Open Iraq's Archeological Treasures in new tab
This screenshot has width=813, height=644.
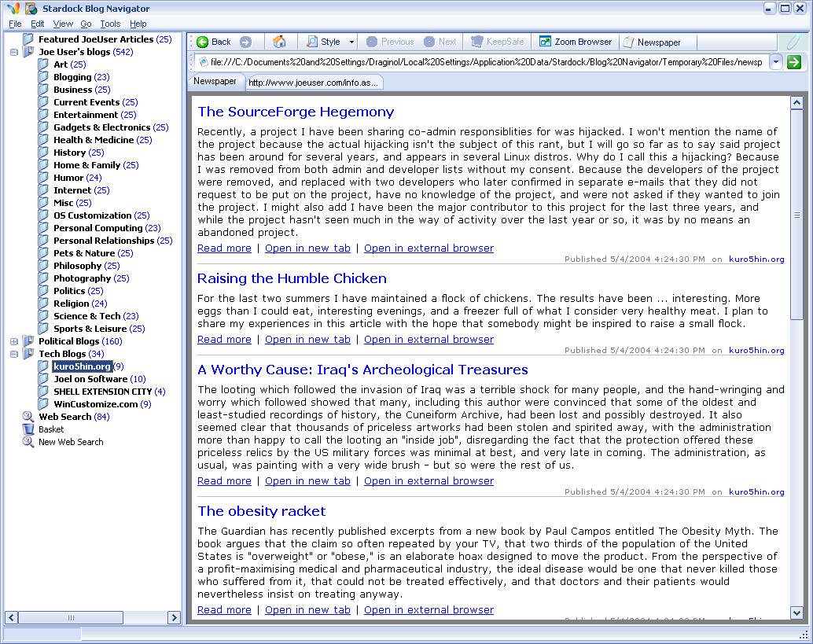pos(307,481)
